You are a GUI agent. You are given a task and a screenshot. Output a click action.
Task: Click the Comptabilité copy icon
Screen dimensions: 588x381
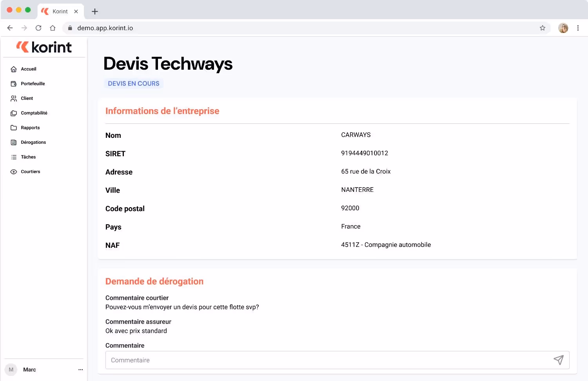[14, 113]
